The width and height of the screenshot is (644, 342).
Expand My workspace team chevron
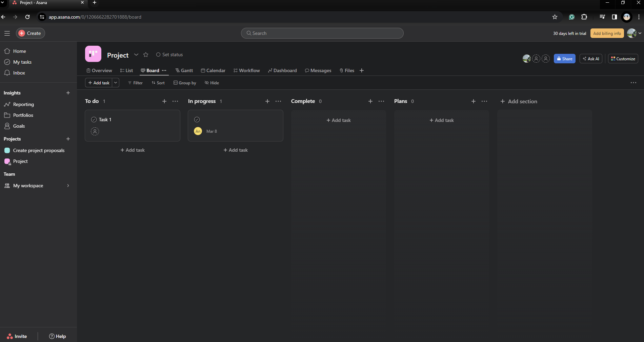pyautogui.click(x=68, y=186)
